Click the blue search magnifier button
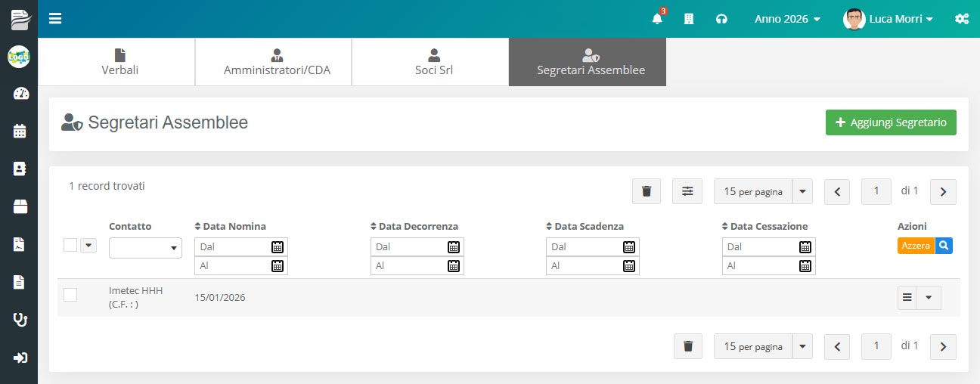The height and width of the screenshot is (384, 980). (944, 246)
